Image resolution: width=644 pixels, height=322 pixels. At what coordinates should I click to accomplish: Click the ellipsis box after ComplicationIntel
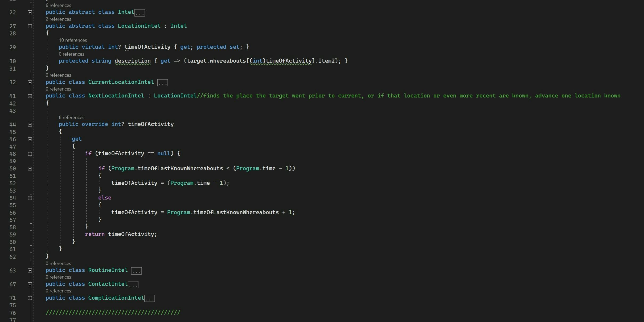[149, 299]
